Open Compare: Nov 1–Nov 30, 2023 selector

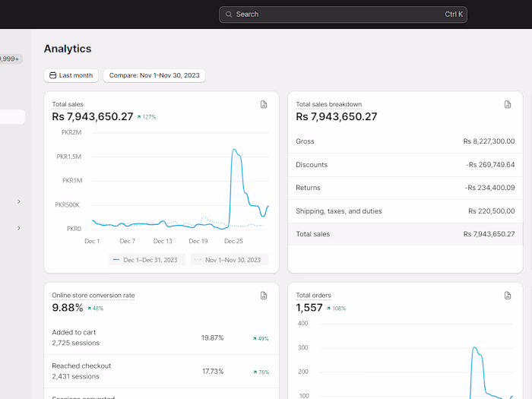[x=154, y=75]
